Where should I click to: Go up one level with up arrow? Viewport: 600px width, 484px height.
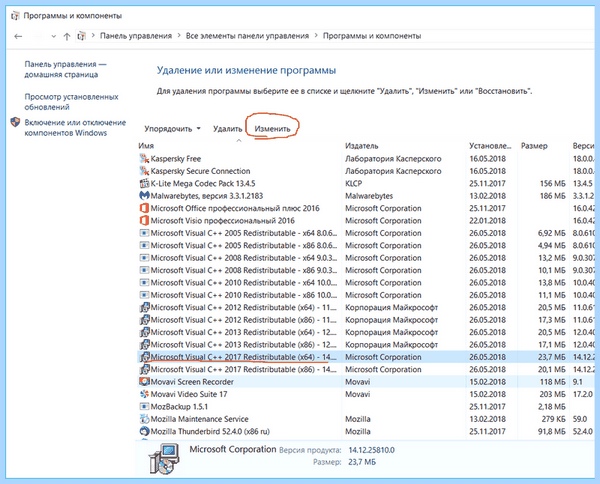(67, 36)
